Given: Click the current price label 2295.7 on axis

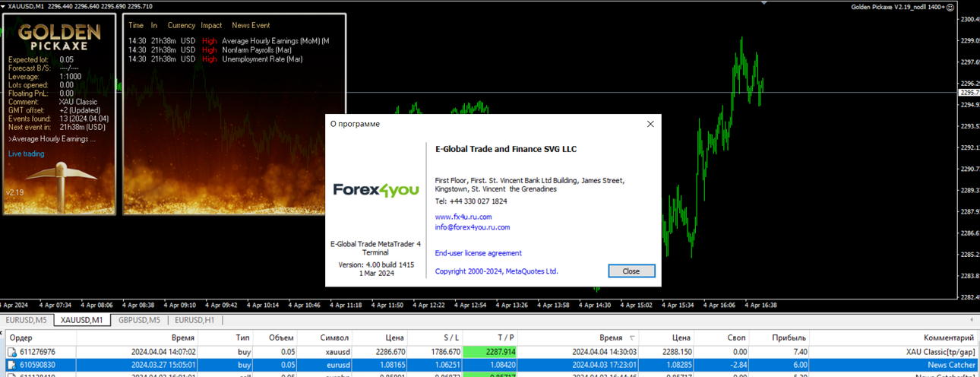Looking at the screenshot, I should (x=969, y=93).
